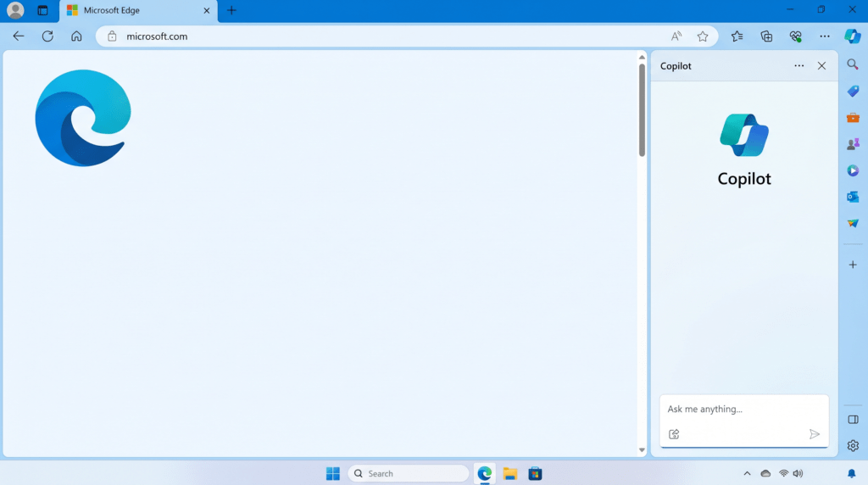Activate Read aloud in address bar
Viewport: 868px width, 485px height.
pos(676,36)
